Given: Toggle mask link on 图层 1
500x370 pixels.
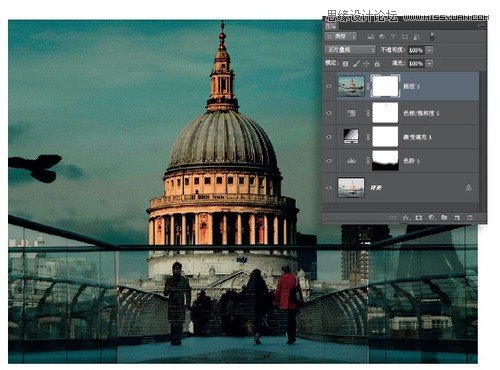Looking at the screenshot, I should (368, 86).
